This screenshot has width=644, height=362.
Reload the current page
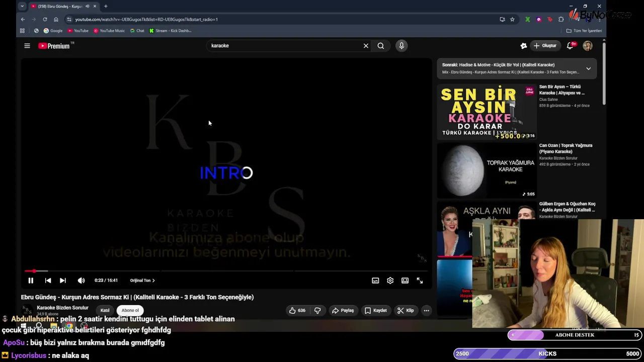45,19
